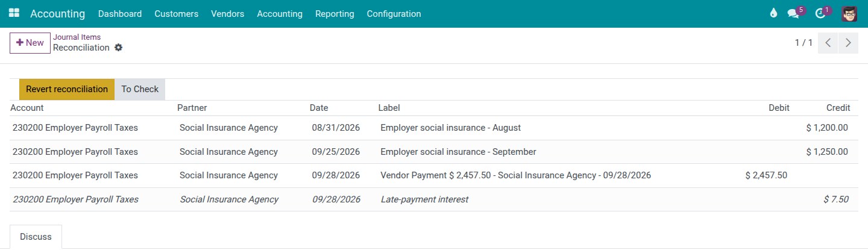Viewport: 868px width, 250px height.
Task: Go to the Dashboard
Action: pos(120,13)
